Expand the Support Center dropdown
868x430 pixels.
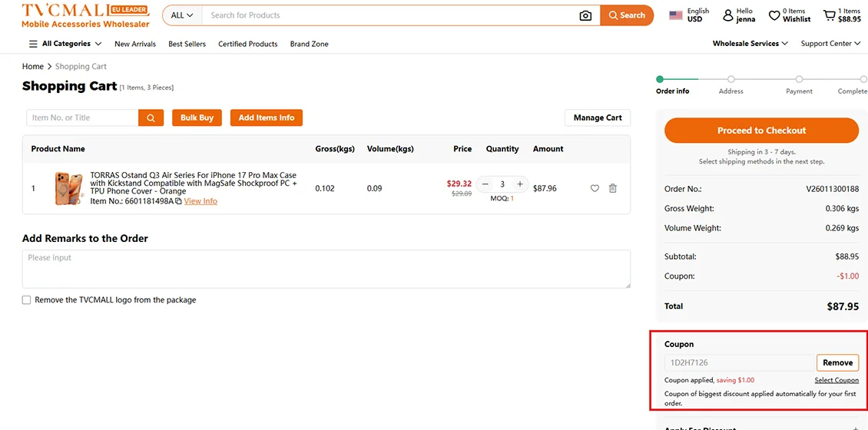point(830,44)
